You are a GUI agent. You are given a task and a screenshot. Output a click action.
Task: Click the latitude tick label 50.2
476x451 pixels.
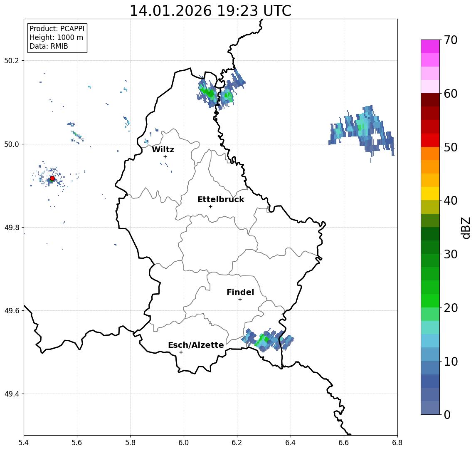coord(12,60)
